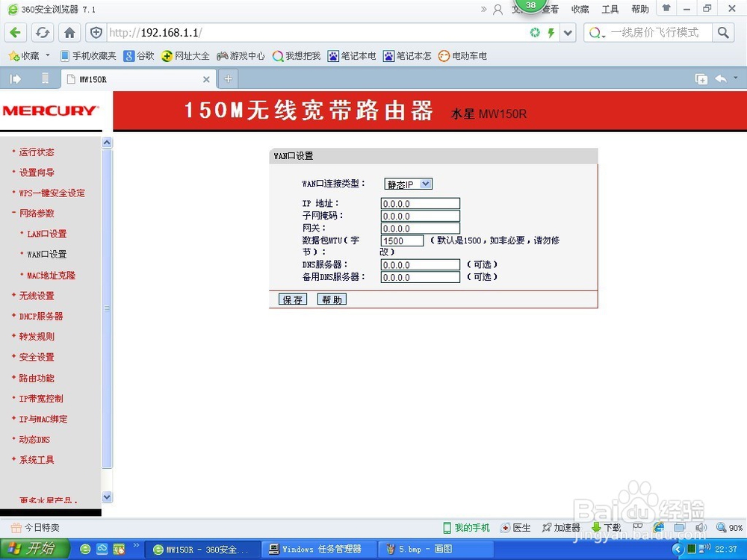This screenshot has width=747, height=560.
Task: Click the 保存 save button
Action: point(293,299)
